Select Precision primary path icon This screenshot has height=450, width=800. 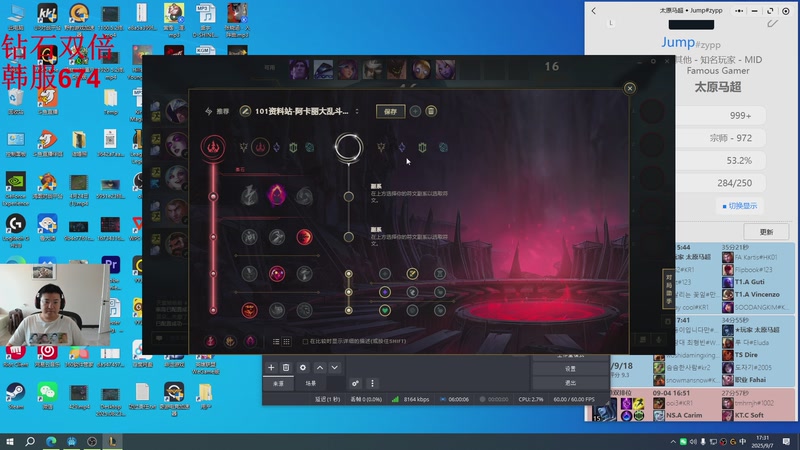point(244,147)
